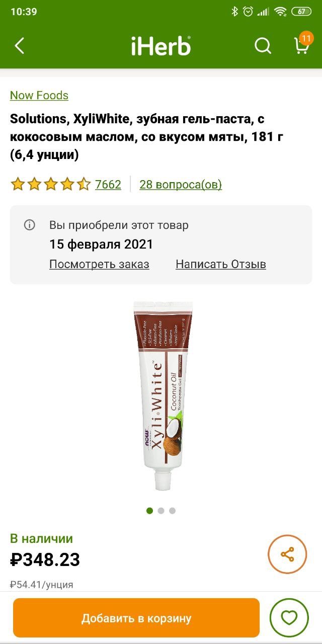Screen dimensions: 322x644
Task: Tap the star rating icons
Action: point(50,185)
